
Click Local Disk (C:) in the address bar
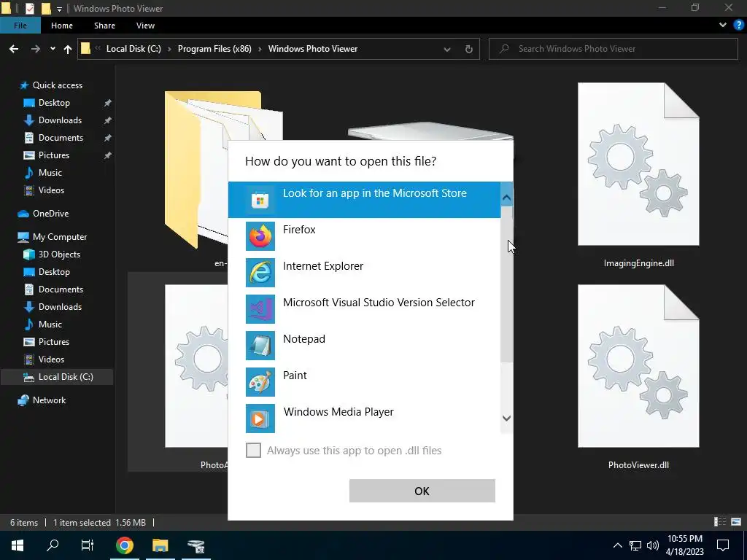[133, 49]
